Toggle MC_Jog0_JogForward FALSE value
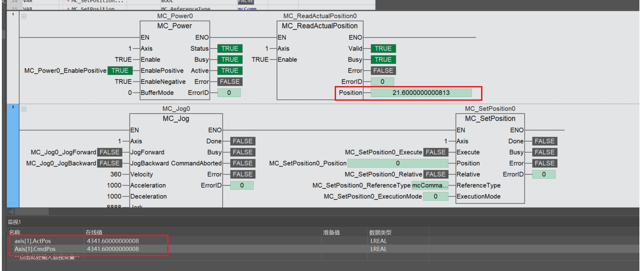 tap(110, 152)
